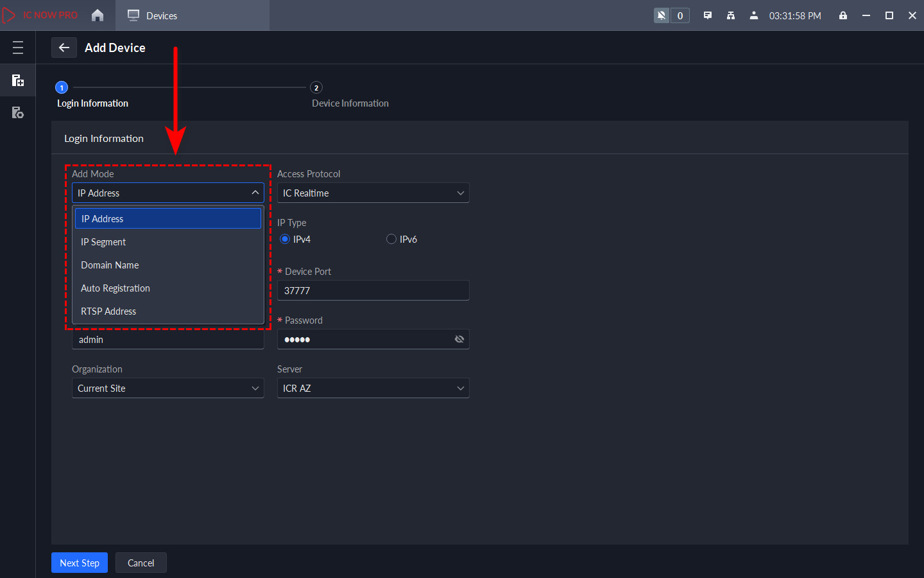Expand the Server dropdown

tap(373, 388)
